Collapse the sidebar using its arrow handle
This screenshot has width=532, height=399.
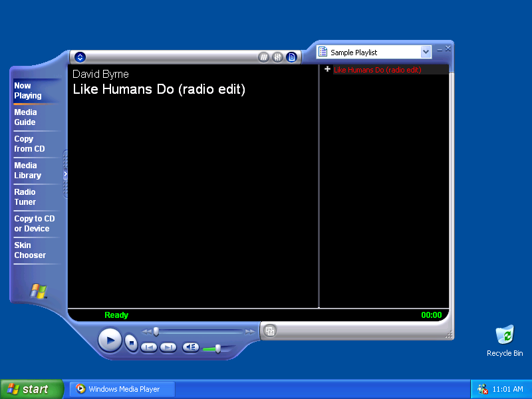coord(65,174)
